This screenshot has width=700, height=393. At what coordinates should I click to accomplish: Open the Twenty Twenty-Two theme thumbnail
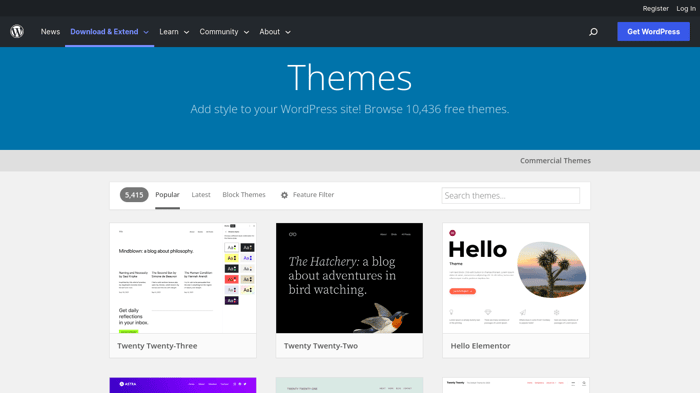tap(349, 278)
